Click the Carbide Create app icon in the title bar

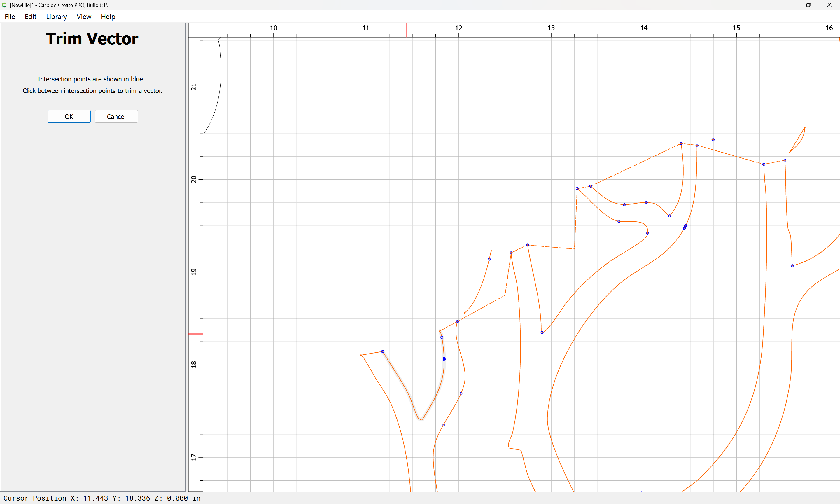[x=4, y=5]
